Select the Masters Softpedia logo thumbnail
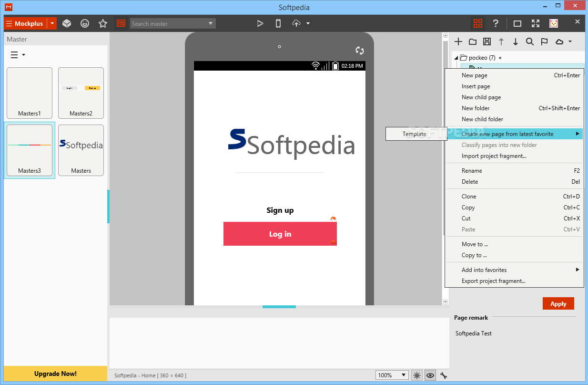588x385 pixels. tap(81, 150)
